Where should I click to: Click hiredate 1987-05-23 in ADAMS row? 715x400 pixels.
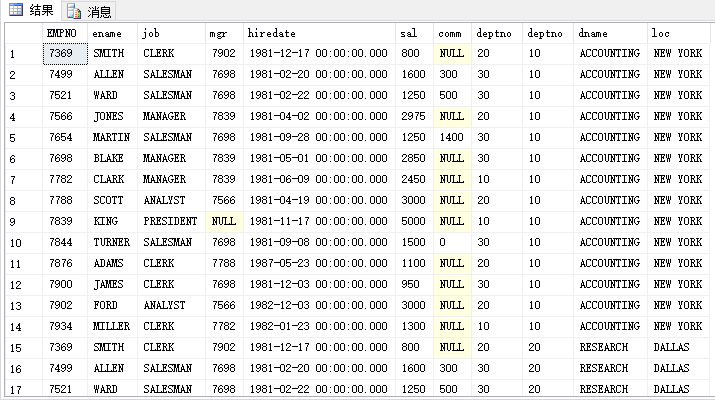coord(320,264)
